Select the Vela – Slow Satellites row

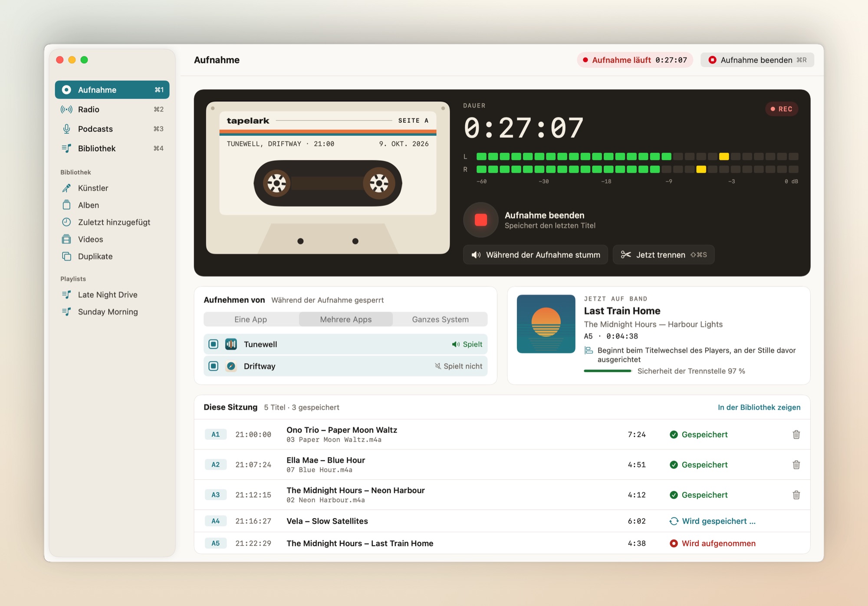coord(502,521)
